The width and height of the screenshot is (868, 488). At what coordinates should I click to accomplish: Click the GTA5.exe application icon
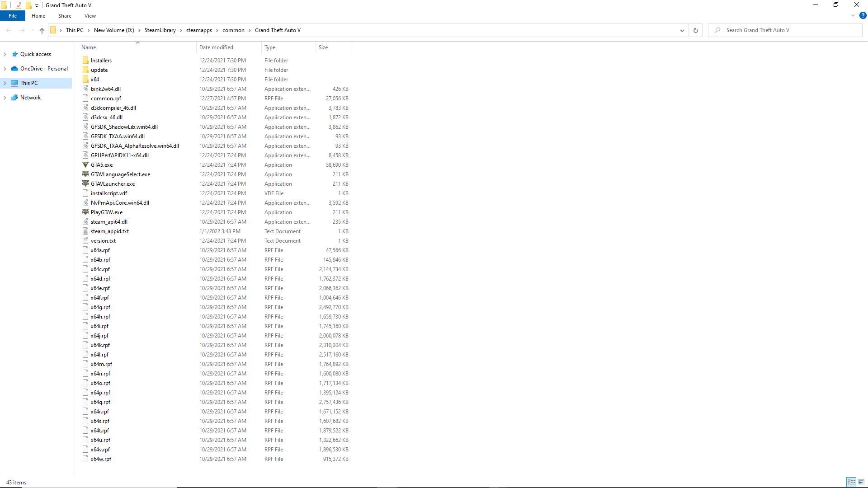85,165
